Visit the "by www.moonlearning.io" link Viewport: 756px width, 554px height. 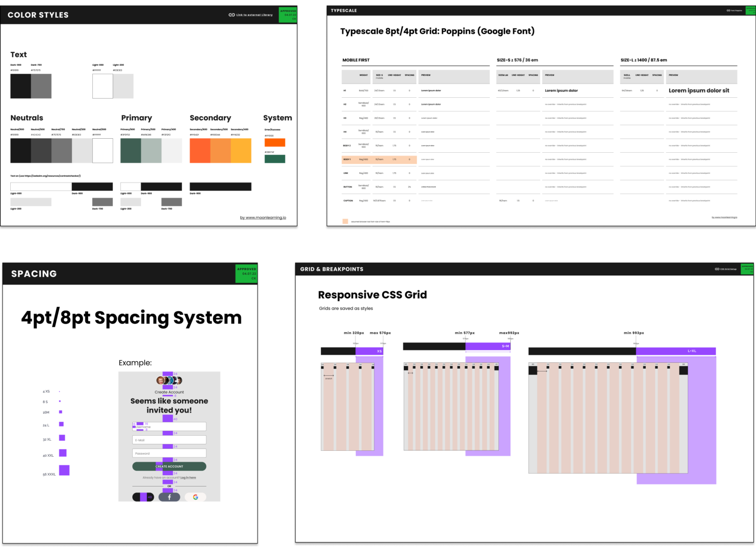264,217
